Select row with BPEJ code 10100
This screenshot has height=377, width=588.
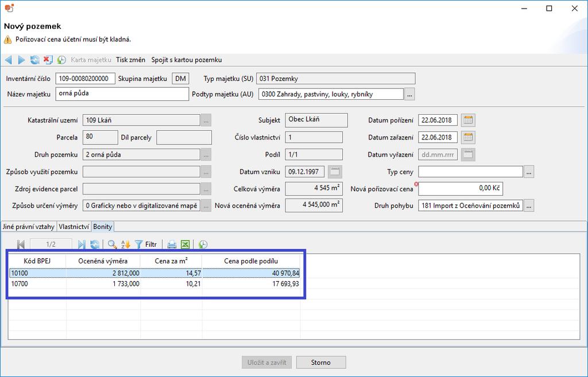(154, 273)
